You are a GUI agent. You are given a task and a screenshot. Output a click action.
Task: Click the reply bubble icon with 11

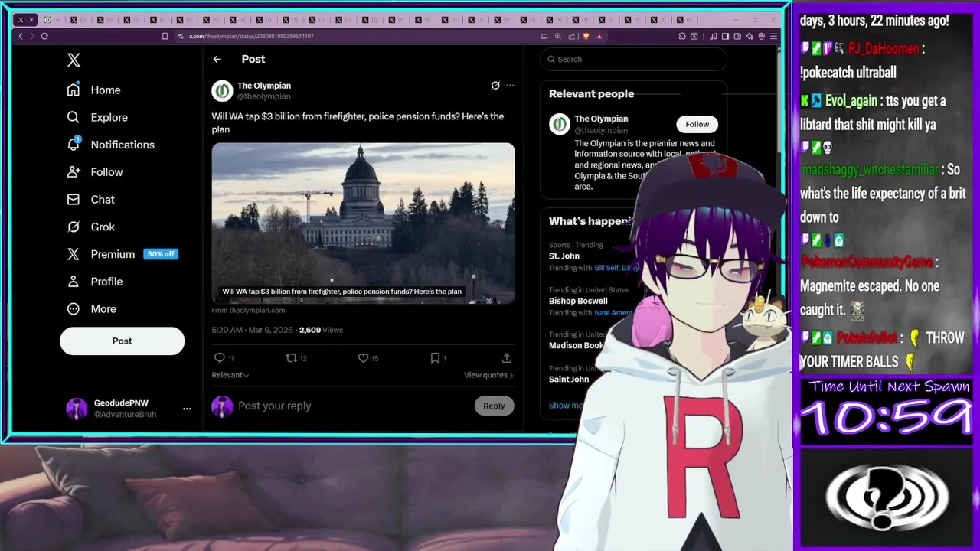click(x=220, y=357)
